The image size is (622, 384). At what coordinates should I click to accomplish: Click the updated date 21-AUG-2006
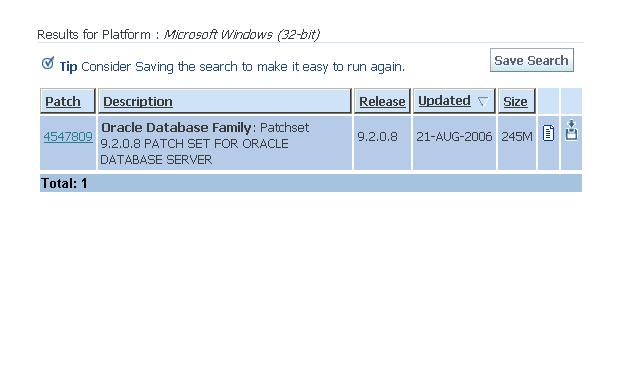pyautogui.click(x=454, y=137)
